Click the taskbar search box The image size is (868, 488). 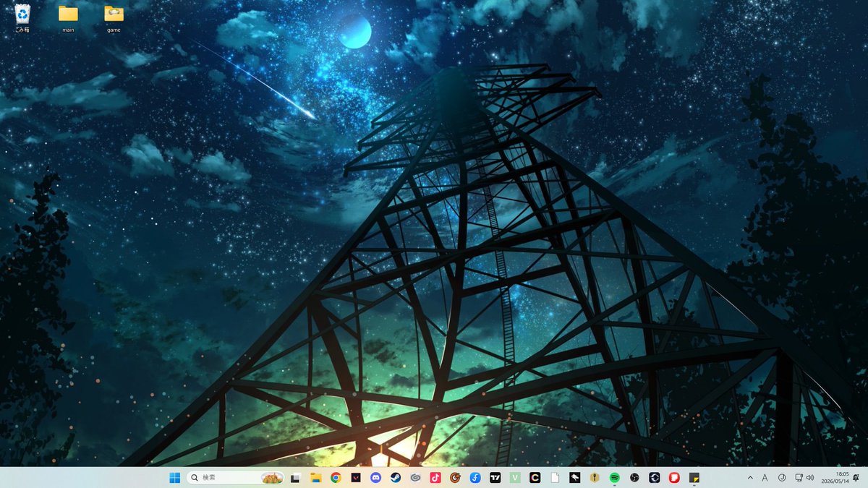click(235, 478)
